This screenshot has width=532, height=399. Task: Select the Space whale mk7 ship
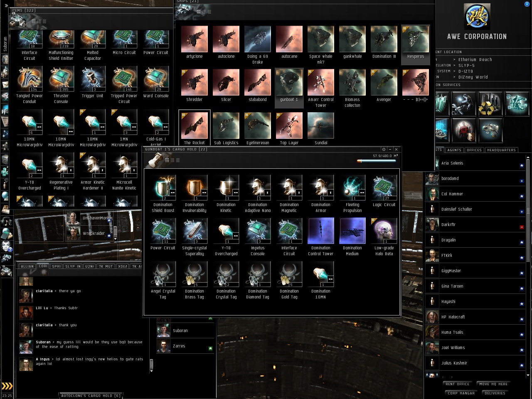pos(321,45)
